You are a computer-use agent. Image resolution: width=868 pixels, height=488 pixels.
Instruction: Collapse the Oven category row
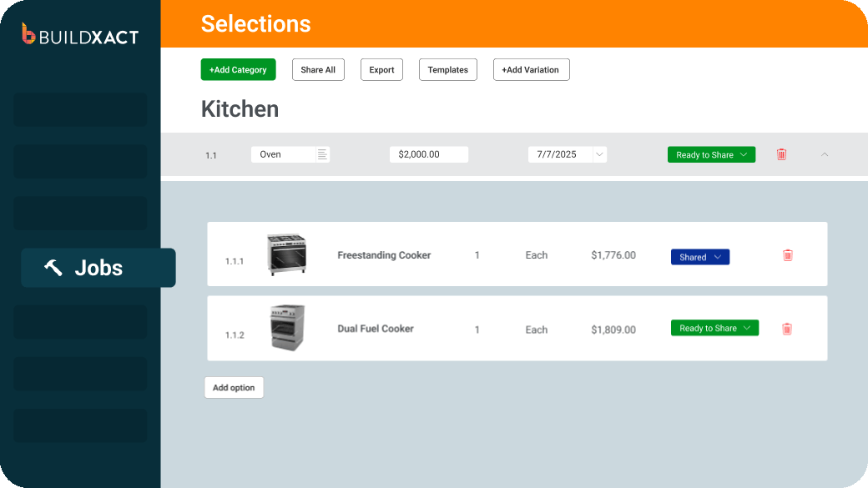(825, 154)
